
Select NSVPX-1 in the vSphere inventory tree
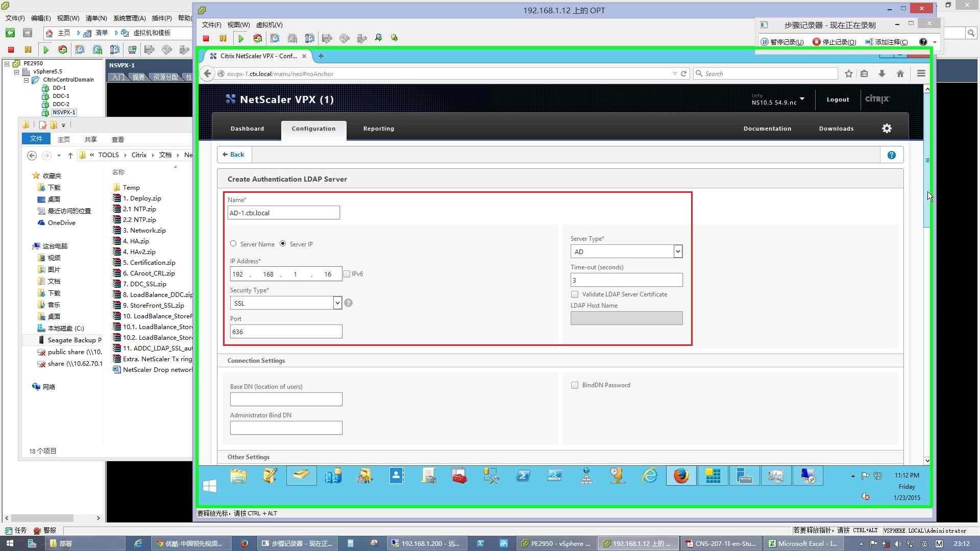pyautogui.click(x=64, y=112)
